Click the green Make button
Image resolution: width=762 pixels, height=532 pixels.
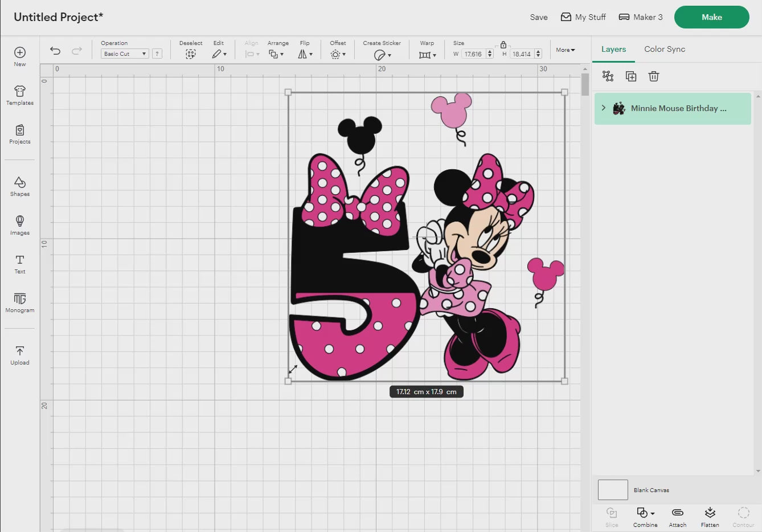pos(712,17)
